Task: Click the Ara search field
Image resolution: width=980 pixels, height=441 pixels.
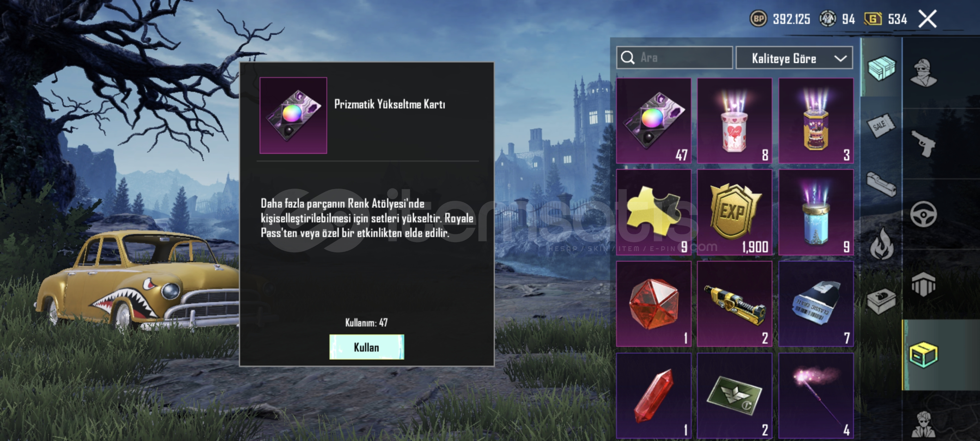Action: pos(675,58)
